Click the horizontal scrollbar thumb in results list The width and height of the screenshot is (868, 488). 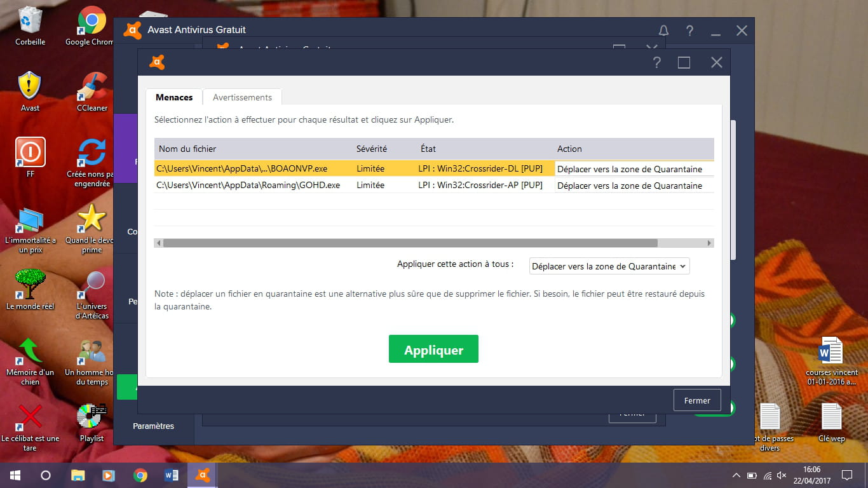[x=410, y=243]
